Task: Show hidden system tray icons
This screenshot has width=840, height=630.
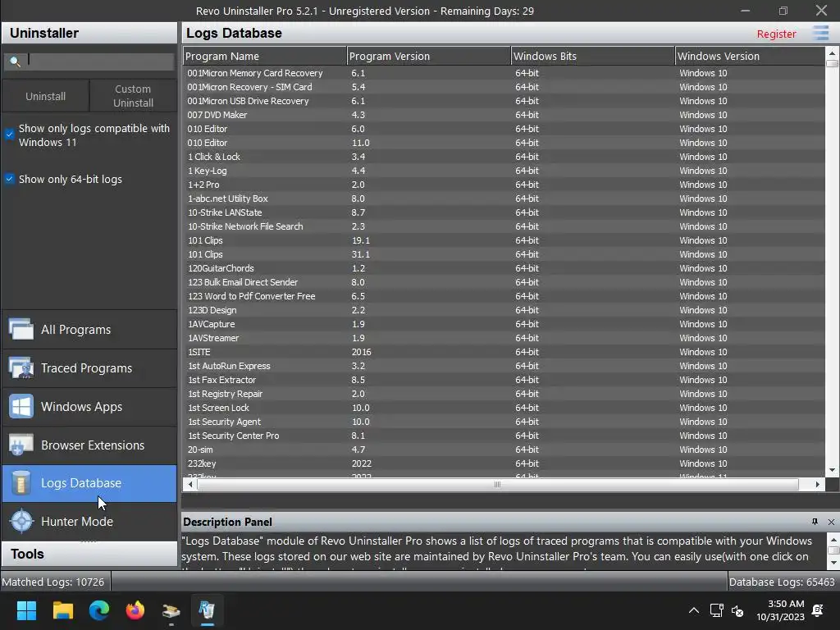Action: tap(694, 610)
